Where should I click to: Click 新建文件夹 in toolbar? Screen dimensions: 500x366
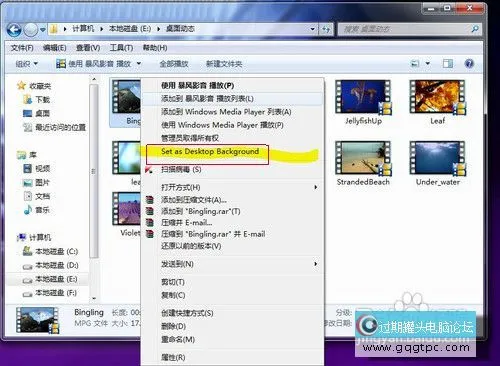(224, 64)
